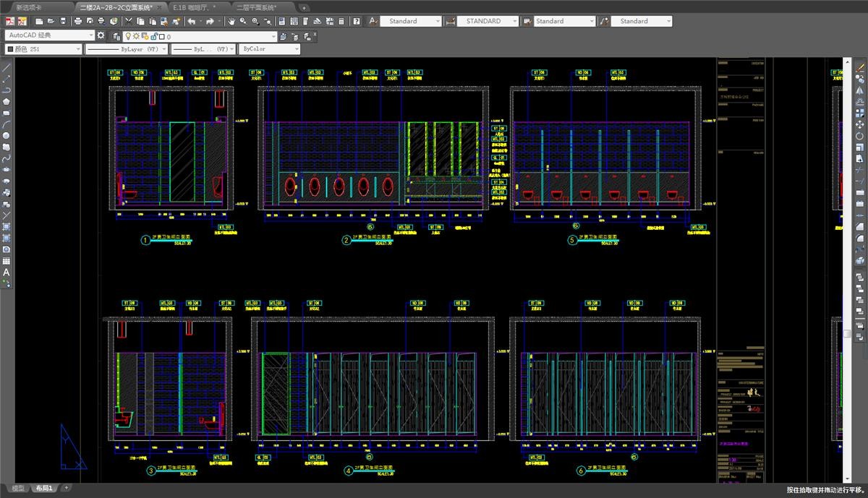The width and height of the screenshot is (868, 498).
Task: Switch to the 二层平面系统 document tab
Action: [x=256, y=7]
